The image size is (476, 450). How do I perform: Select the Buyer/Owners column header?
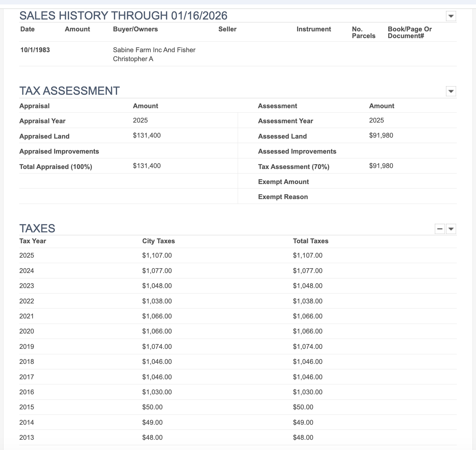point(135,29)
